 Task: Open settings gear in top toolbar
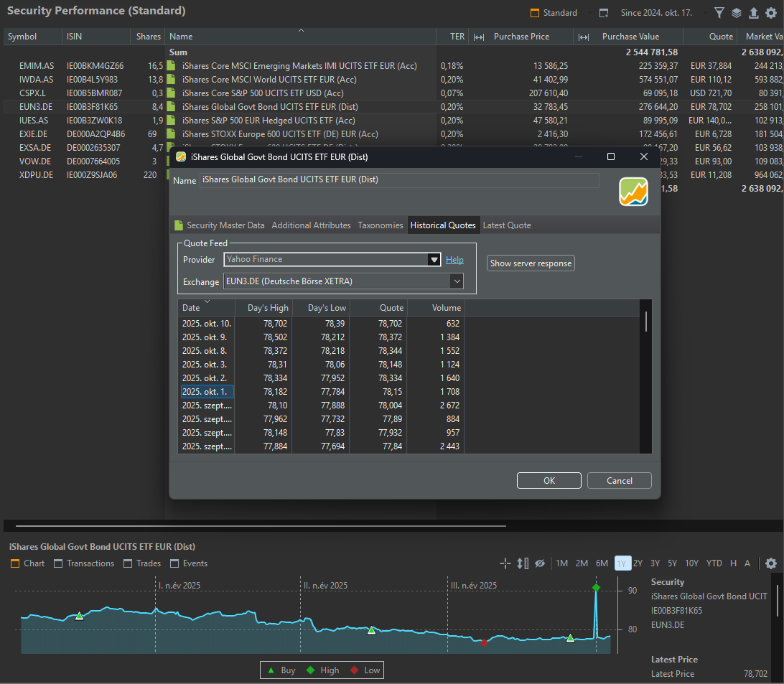(x=771, y=13)
